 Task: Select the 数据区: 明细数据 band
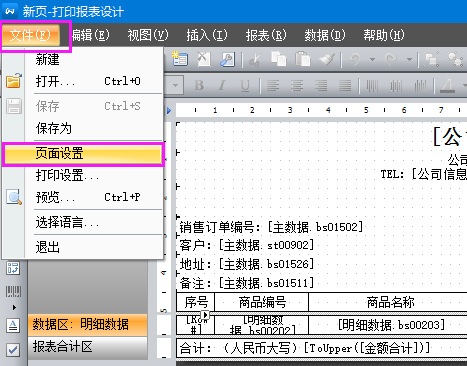[x=87, y=324]
